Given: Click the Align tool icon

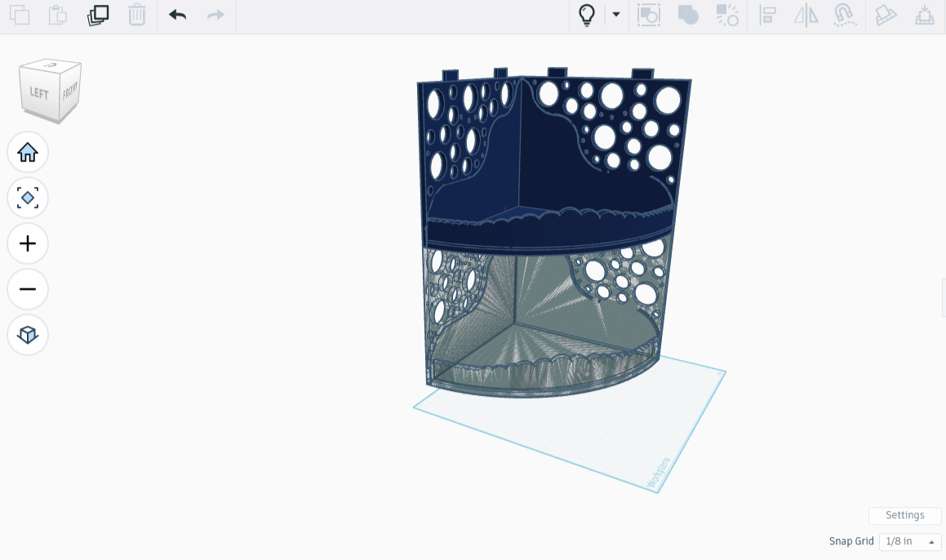Looking at the screenshot, I should coord(766,15).
